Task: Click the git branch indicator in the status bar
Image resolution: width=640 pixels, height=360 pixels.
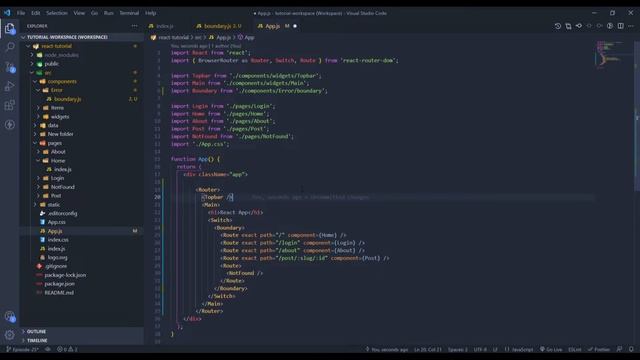Action: tap(22, 349)
